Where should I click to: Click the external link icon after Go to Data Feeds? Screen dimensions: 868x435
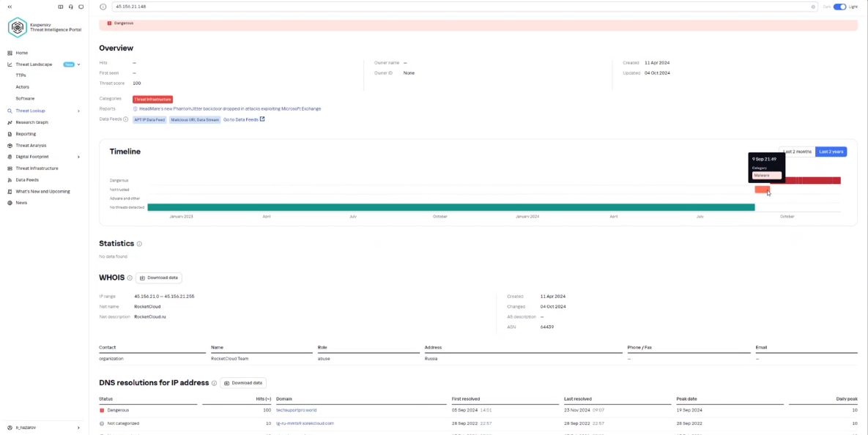pyautogui.click(x=262, y=119)
